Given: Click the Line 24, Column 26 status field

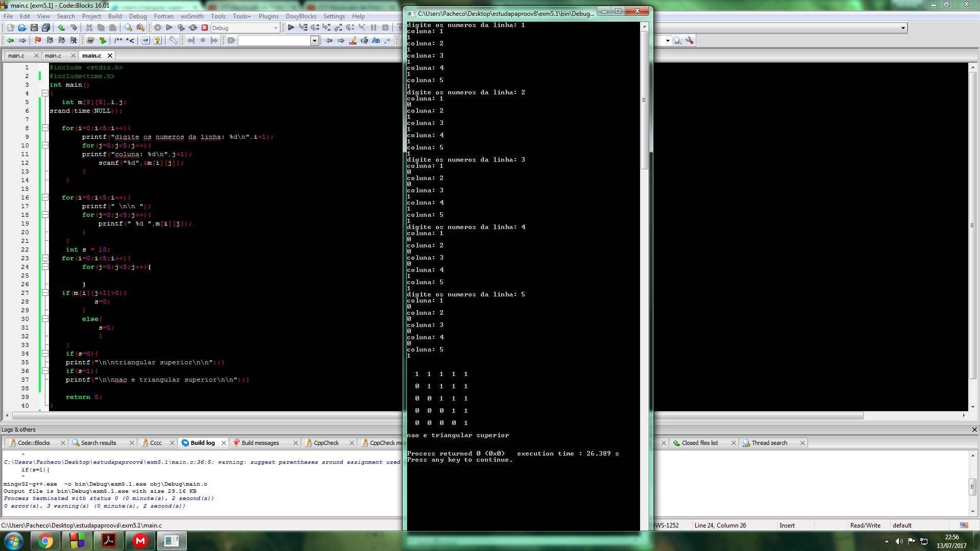Looking at the screenshot, I should coord(720,525).
